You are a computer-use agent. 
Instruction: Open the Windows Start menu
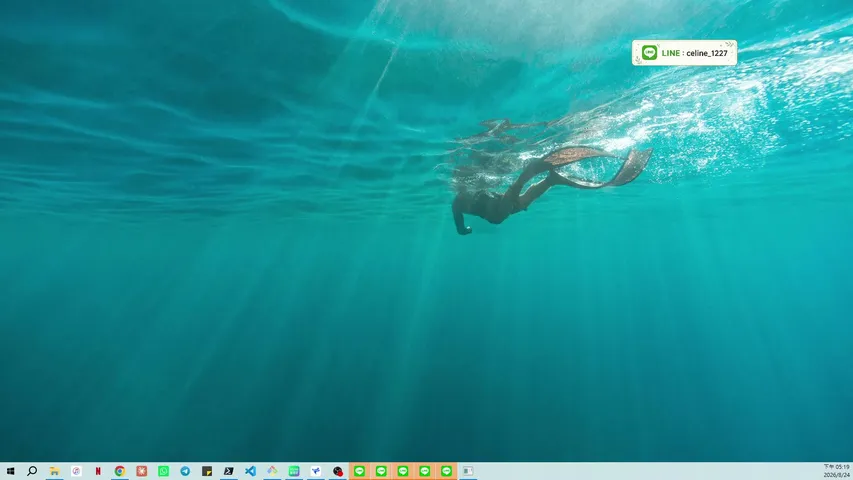click(10, 471)
